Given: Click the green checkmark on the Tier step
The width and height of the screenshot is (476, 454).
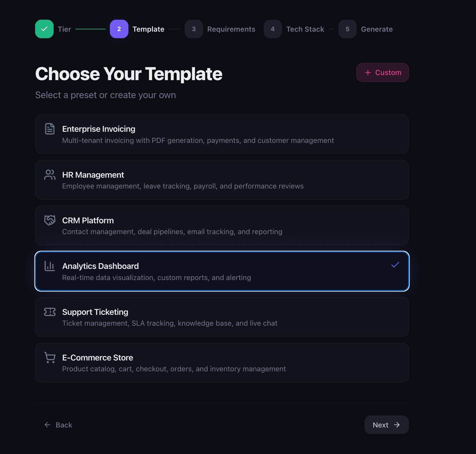Looking at the screenshot, I should pos(44,29).
